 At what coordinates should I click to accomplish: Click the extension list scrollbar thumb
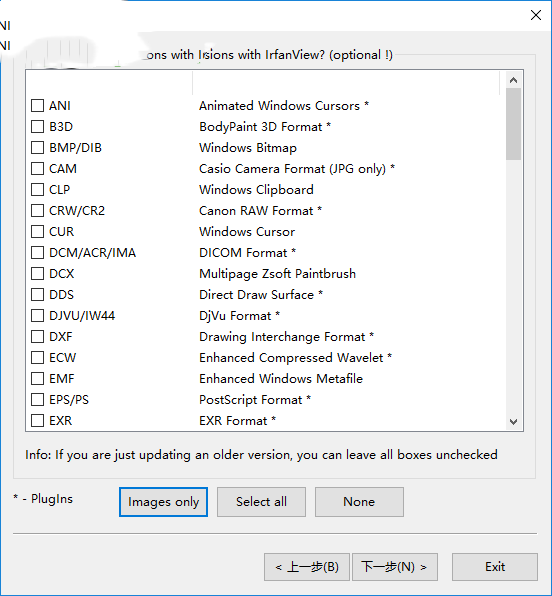[513, 124]
